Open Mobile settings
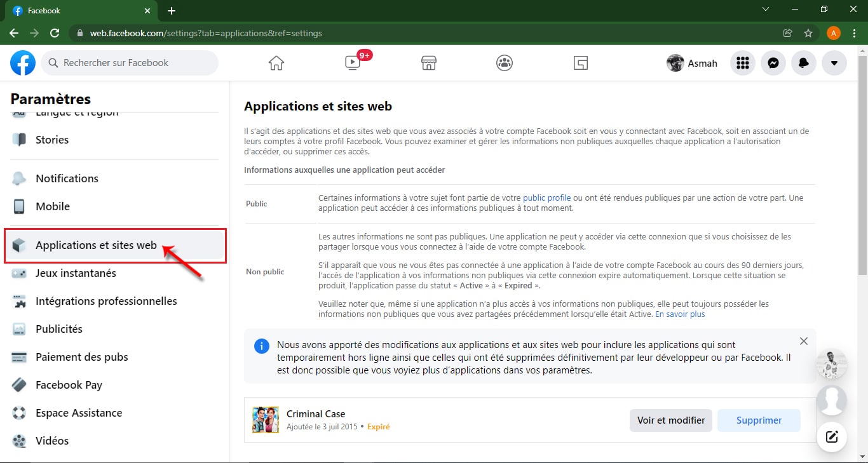 114,206
